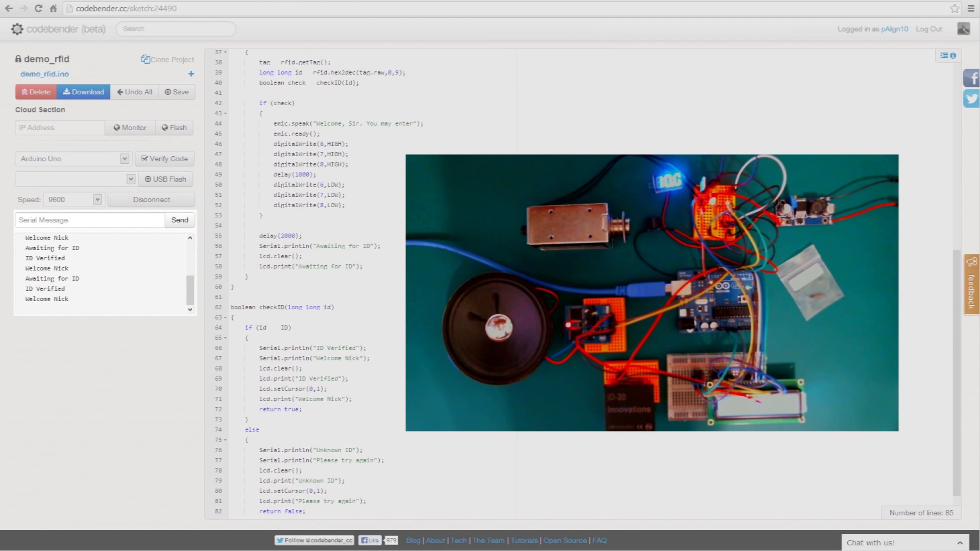Click the user avatar thumbnail
Image resolution: width=980 pixels, height=551 pixels.
point(963,29)
